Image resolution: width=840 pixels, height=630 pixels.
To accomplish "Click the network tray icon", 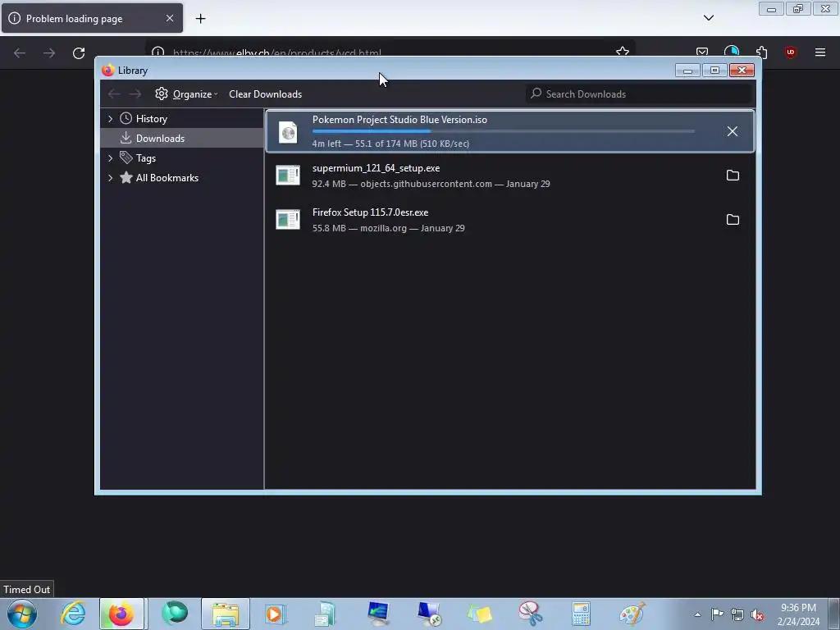I will [x=737, y=614].
